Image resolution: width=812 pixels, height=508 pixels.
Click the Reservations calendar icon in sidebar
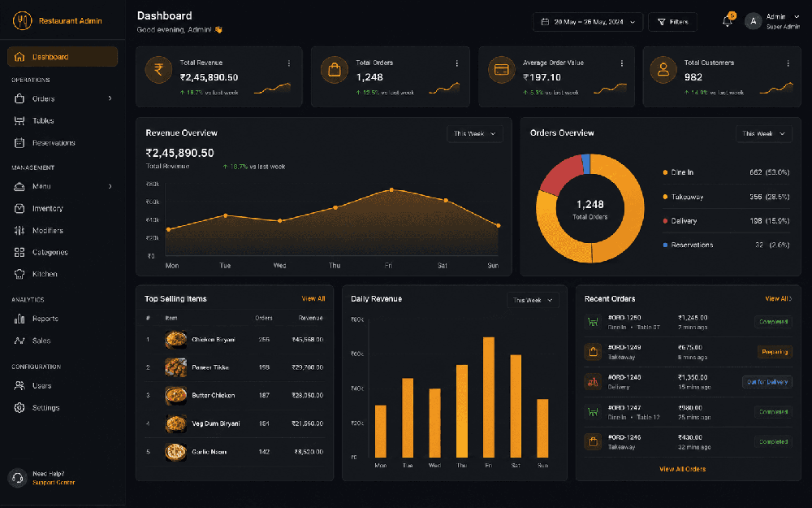tap(19, 142)
